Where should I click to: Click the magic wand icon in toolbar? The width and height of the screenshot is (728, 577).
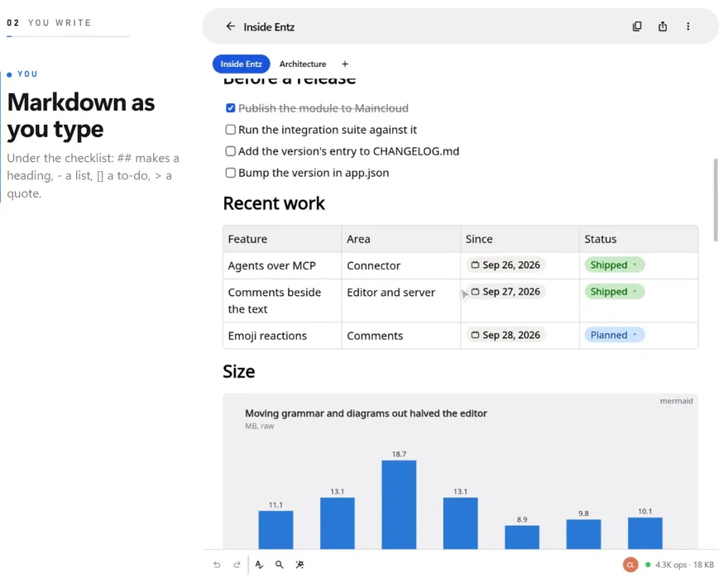[x=300, y=565]
